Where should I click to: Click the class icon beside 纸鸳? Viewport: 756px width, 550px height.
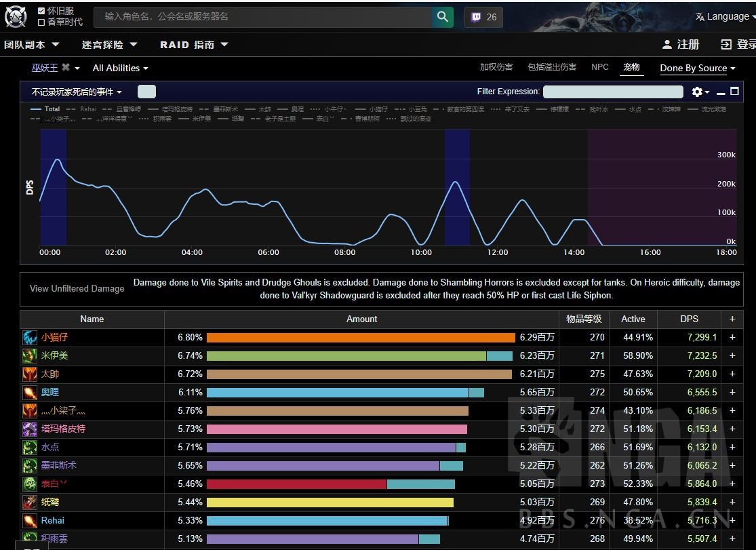pyautogui.click(x=30, y=503)
